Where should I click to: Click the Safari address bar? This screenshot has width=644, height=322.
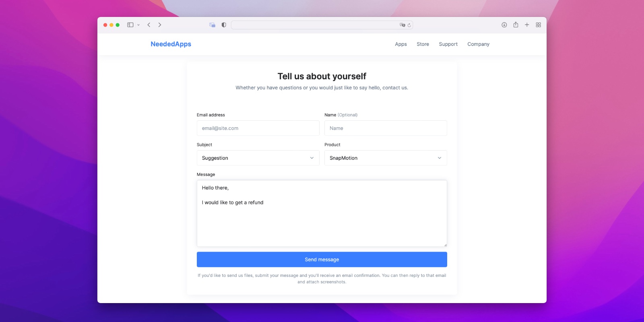322,25
